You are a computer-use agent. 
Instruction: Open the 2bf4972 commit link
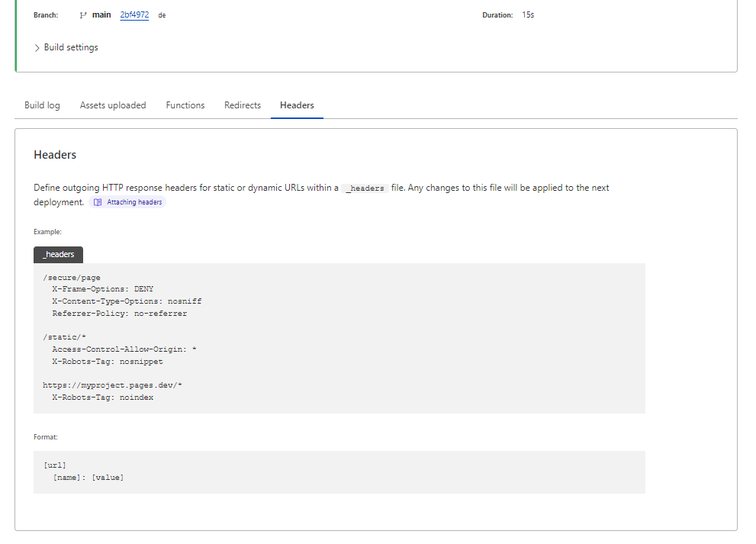click(134, 14)
